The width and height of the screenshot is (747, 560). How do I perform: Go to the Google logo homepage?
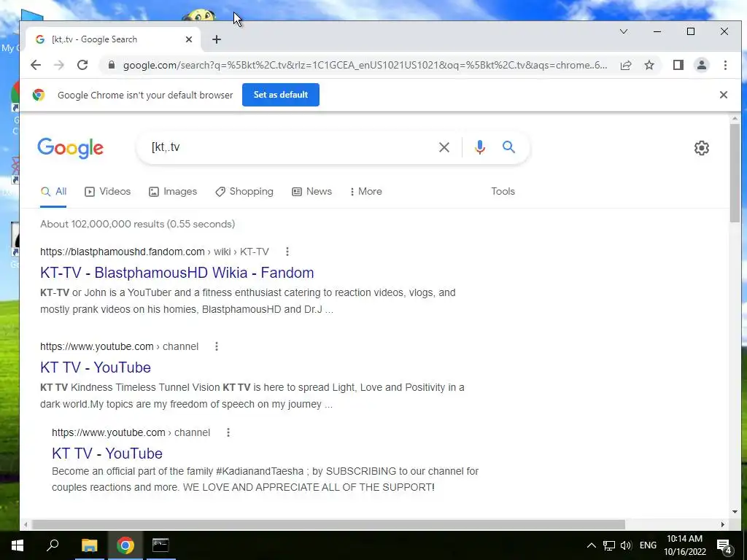[x=71, y=148]
